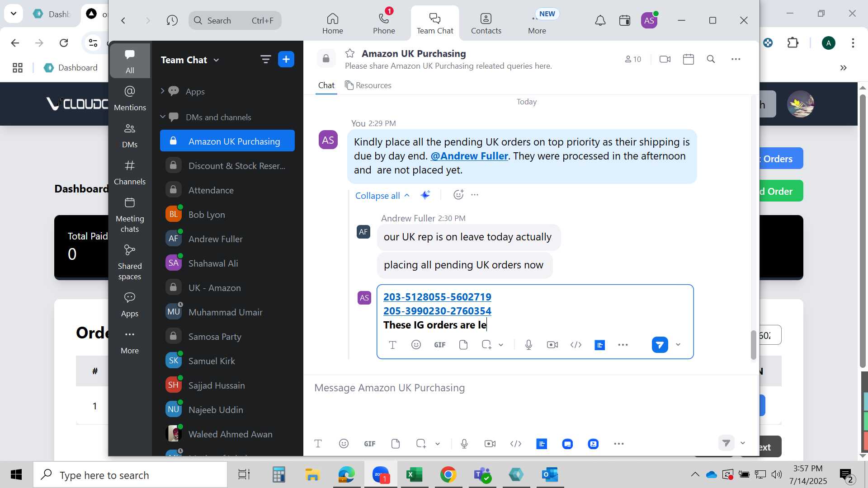The image size is (868, 488).
Task: Open DMs in left navigation rail
Action: point(130,135)
